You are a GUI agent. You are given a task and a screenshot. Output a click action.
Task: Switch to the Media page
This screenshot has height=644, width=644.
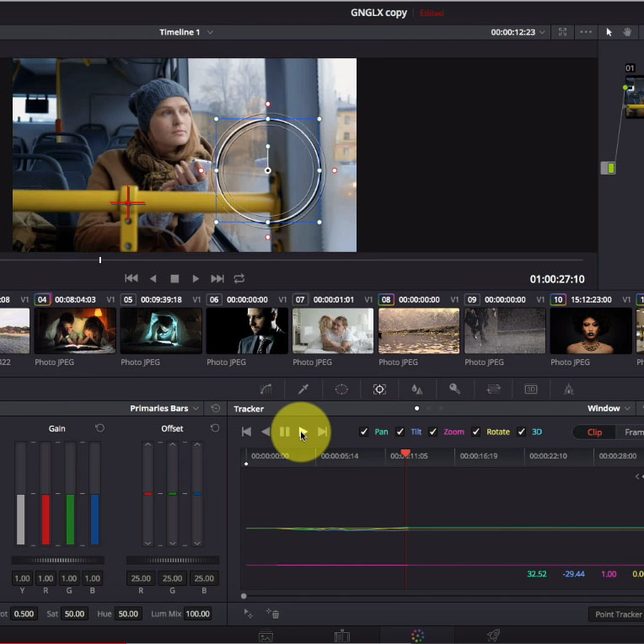266,636
